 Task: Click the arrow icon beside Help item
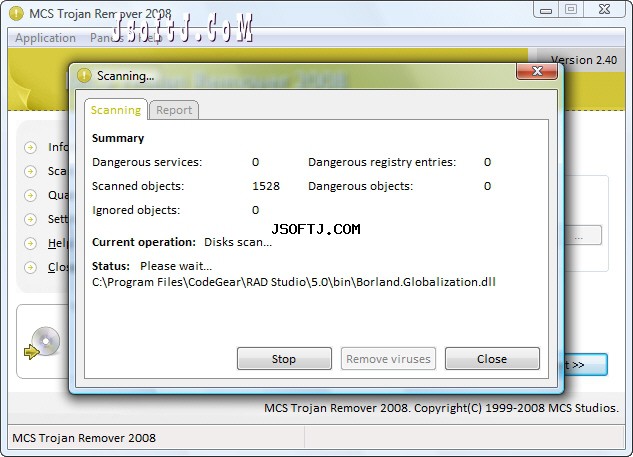[x=30, y=243]
